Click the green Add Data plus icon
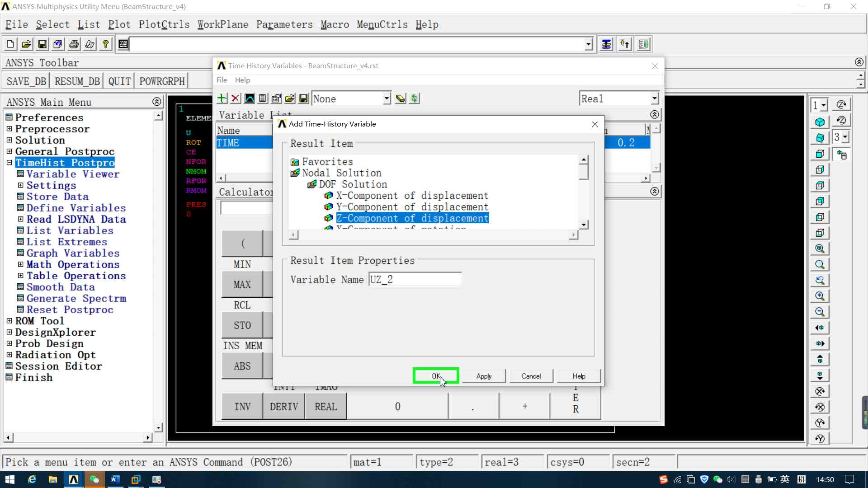Image resolution: width=868 pixels, height=488 pixels. point(222,99)
